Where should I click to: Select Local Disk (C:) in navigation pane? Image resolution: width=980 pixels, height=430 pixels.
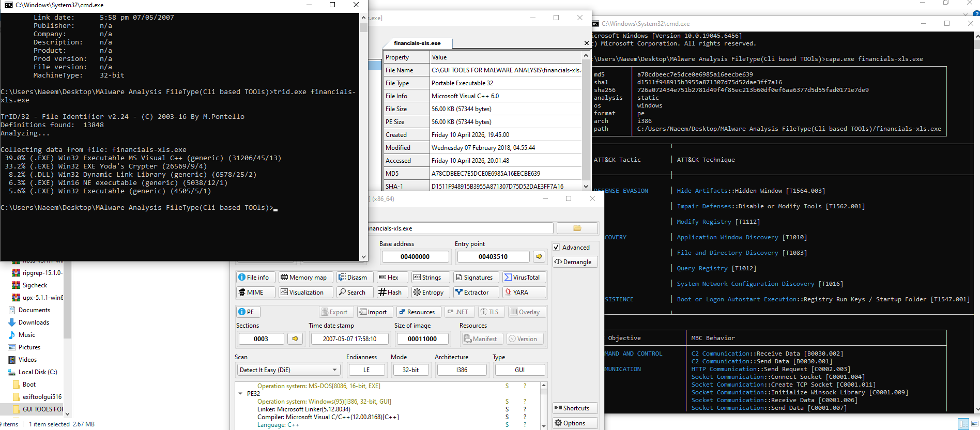[x=38, y=372]
